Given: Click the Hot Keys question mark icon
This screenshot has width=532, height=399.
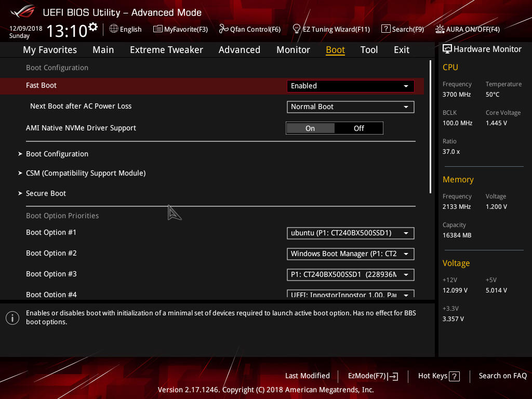Looking at the screenshot, I should pyautogui.click(x=454, y=376).
